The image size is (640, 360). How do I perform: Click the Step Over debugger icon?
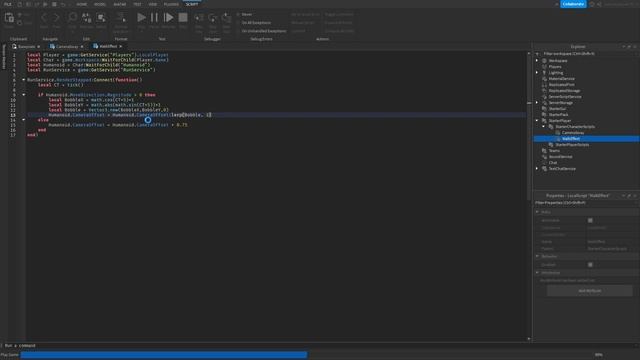coord(212,18)
